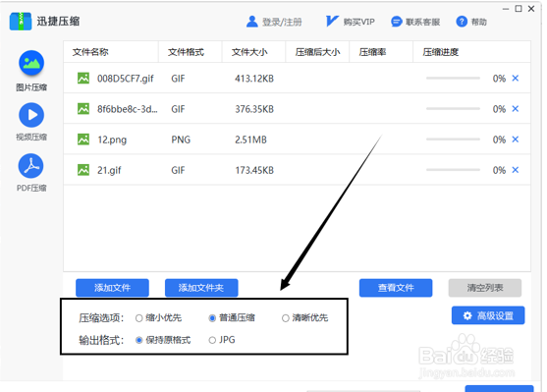The height and width of the screenshot is (392, 547).
Task: Click the 压缩后大小 column header
Action: click(317, 52)
